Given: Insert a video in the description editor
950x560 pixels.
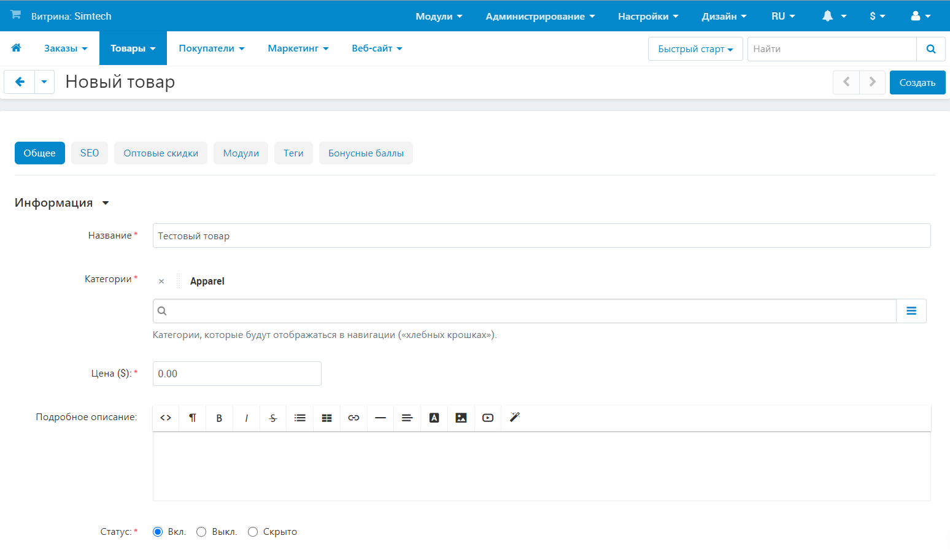Looking at the screenshot, I should [x=488, y=418].
